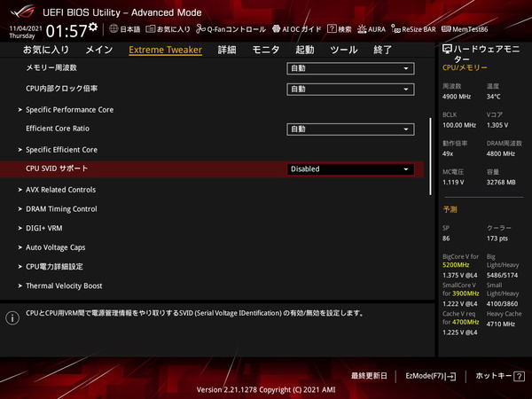The image size is (532, 399).
Task: Switch to the ツール tab
Action: [x=344, y=50]
